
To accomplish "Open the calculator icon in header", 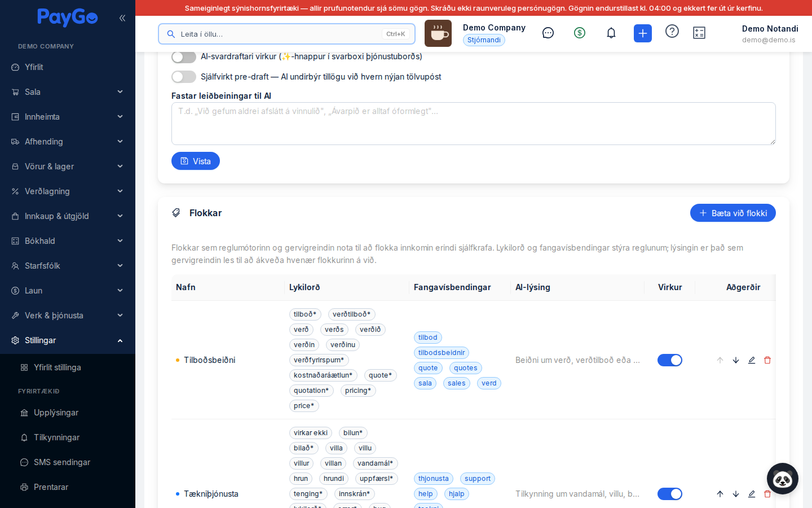I will pyautogui.click(x=699, y=33).
